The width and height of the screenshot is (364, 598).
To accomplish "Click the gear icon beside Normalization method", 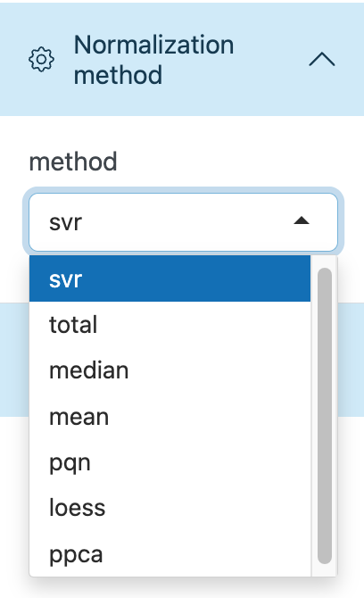I will 41,60.
